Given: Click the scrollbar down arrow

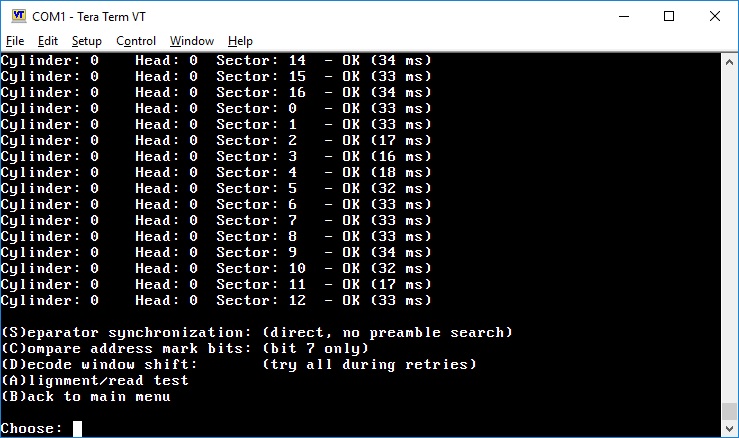Looking at the screenshot, I should click(x=729, y=428).
